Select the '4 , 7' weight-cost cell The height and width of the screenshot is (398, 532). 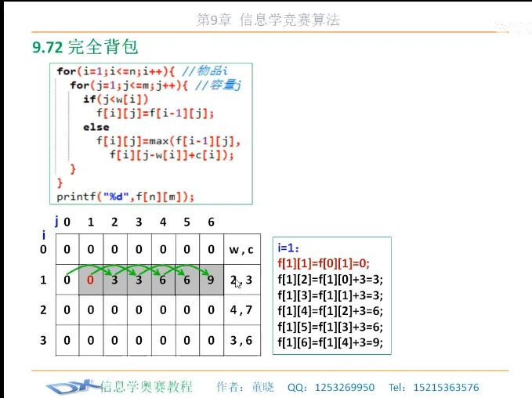[x=241, y=310]
